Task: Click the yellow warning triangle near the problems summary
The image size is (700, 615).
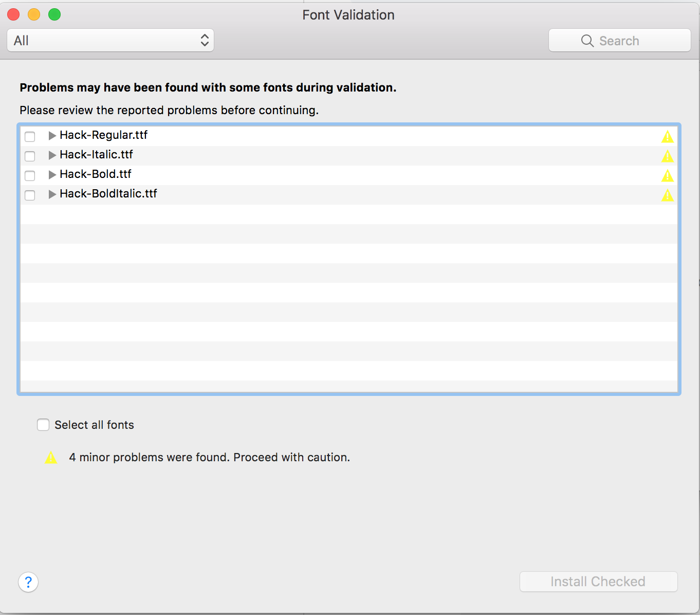Action: tap(51, 457)
